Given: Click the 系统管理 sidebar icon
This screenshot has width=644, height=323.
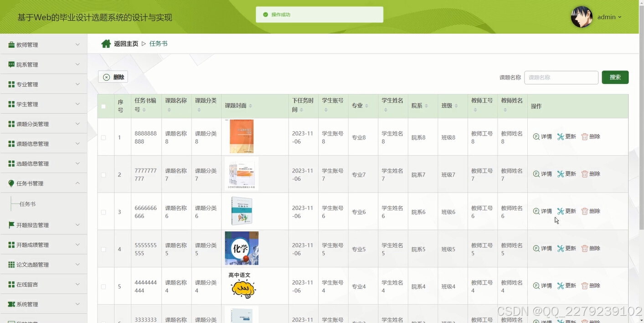Looking at the screenshot, I should (x=10, y=304).
